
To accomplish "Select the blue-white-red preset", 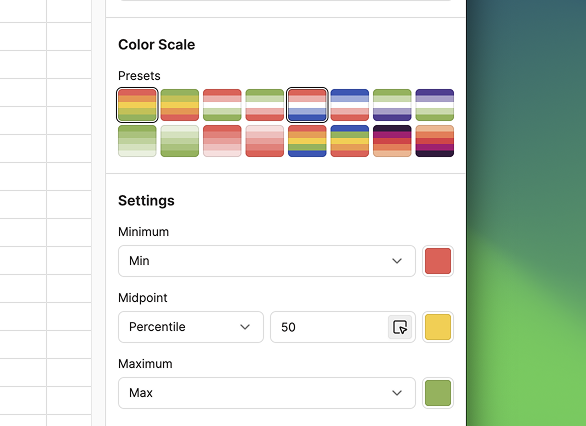I will coord(350,105).
